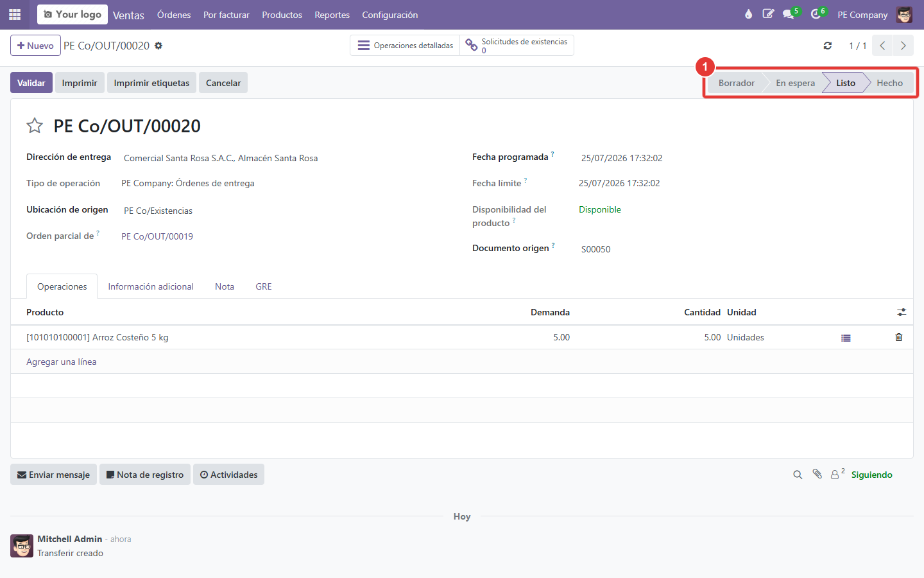Open the apps grid menu icon
The height and width of the screenshot is (578, 924).
[x=15, y=14]
